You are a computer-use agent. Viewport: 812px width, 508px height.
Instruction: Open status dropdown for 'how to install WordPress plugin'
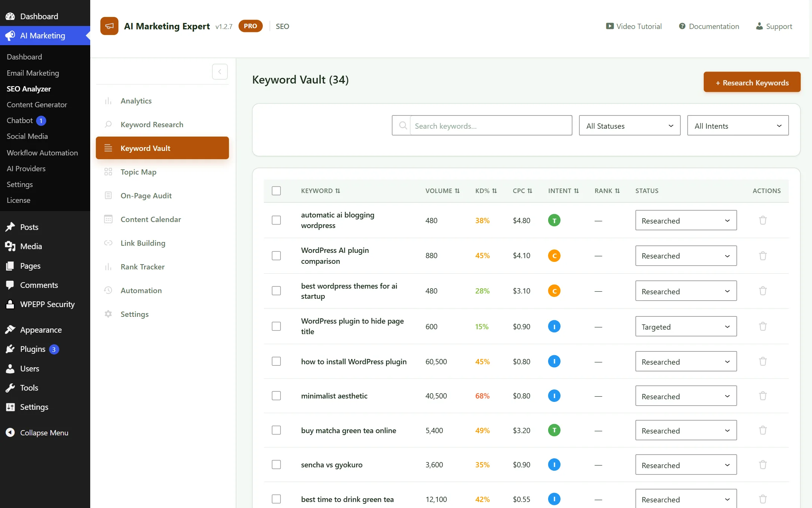tap(686, 361)
